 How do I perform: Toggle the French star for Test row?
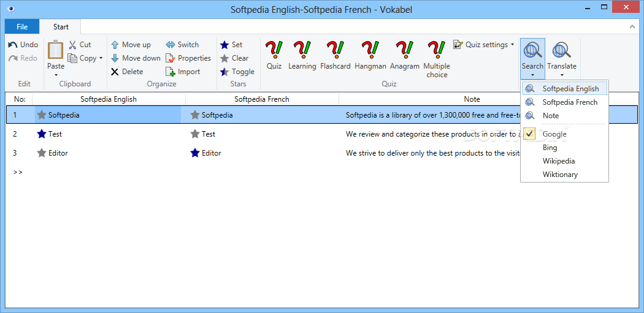pos(195,134)
